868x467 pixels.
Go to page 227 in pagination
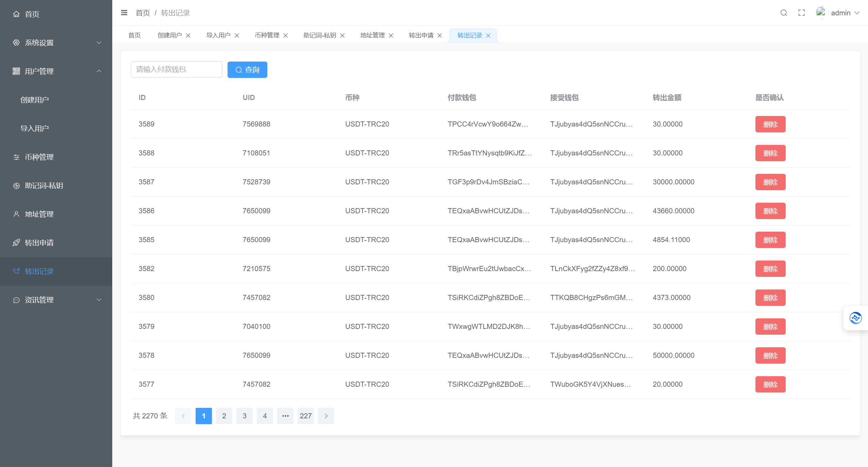[306, 416]
